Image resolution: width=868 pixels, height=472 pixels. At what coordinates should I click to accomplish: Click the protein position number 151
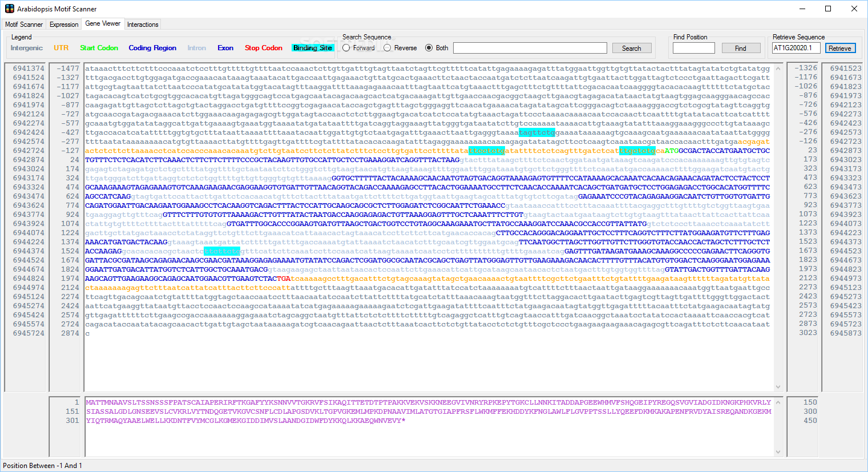click(72, 412)
